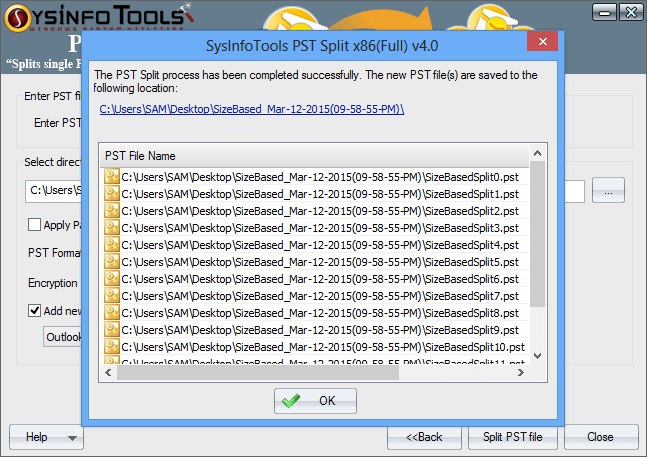
Task: Select the SizeBasedSplit10.pst file path
Action: click(323, 347)
